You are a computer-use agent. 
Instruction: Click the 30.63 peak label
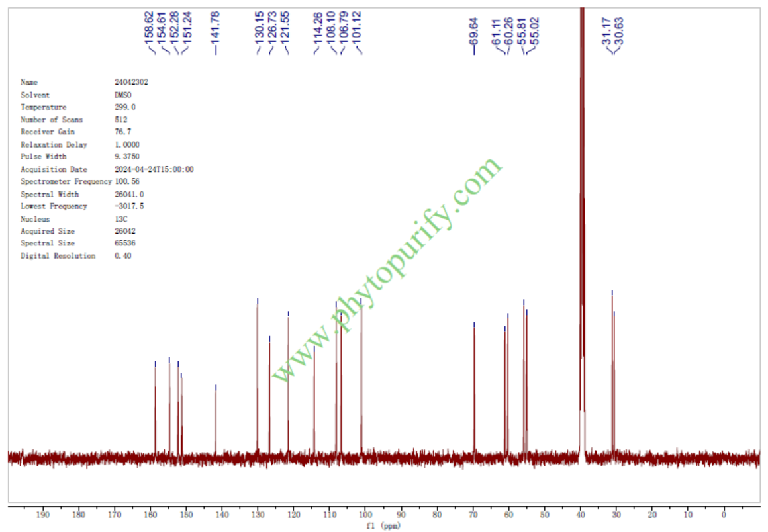[x=619, y=30]
